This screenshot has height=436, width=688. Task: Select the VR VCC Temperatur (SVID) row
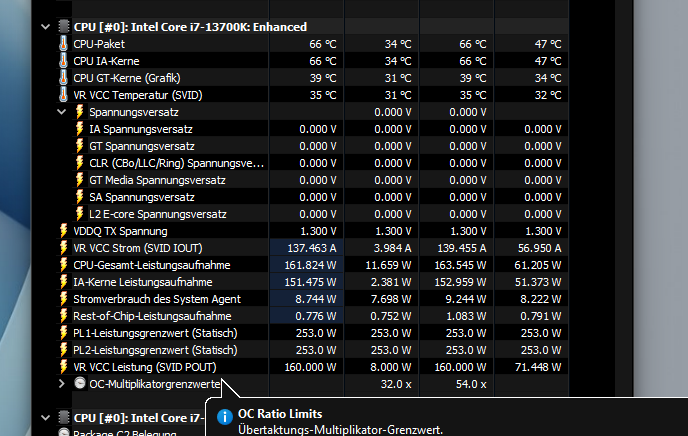coord(312,95)
